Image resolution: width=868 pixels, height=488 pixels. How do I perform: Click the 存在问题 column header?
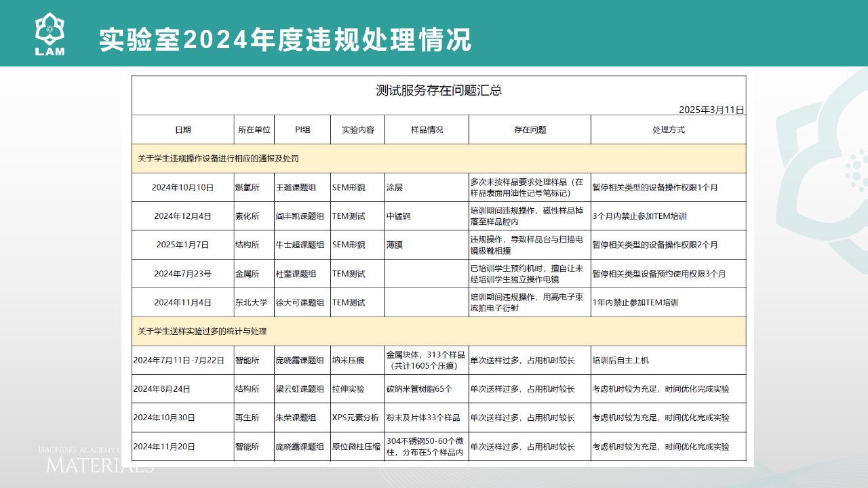530,129
